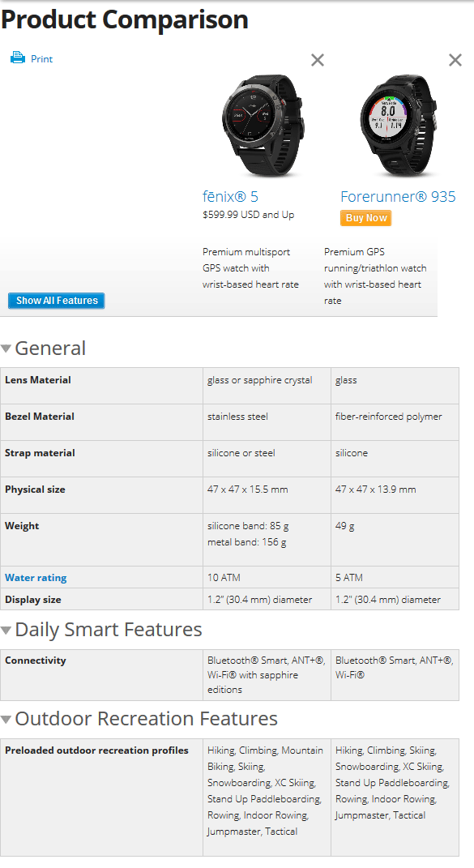This screenshot has width=474, height=868.
Task: Select the Connectivity row label
Action: 36,661
